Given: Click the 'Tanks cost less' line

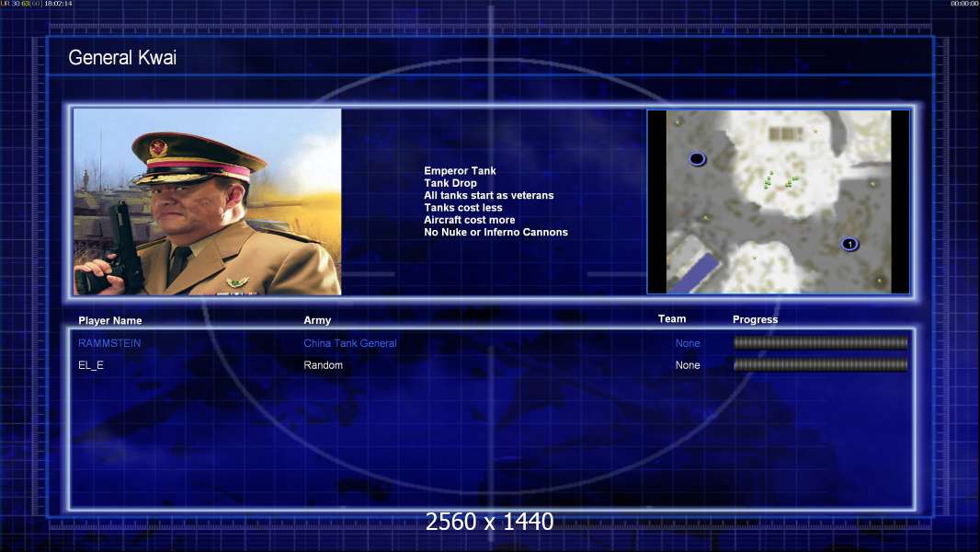Looking at the screenshot, I should [x=463, y=208].
